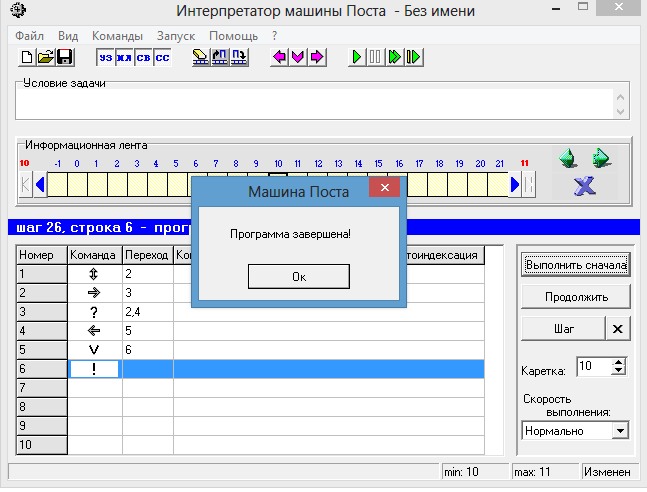Image resolution: width=647 pixels, height=492 pixels.
Task: Click Выполнить сначала button
Action: (x=576, y=265)
